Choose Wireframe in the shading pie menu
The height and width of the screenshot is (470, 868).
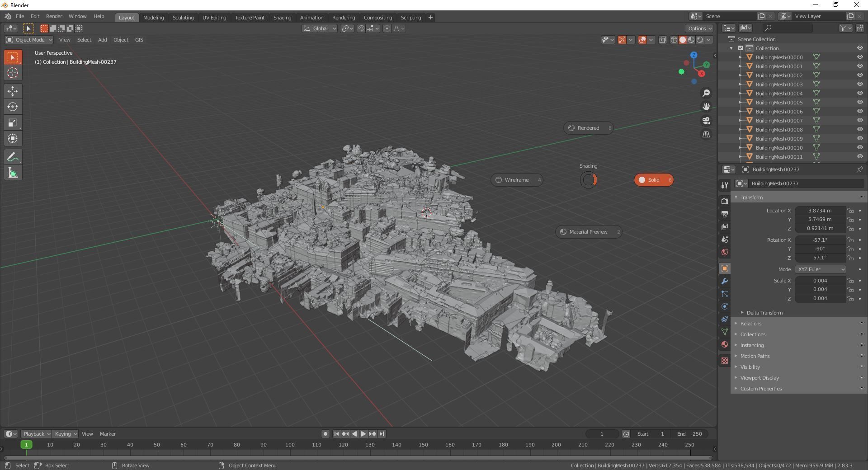(x=517, y=180)
